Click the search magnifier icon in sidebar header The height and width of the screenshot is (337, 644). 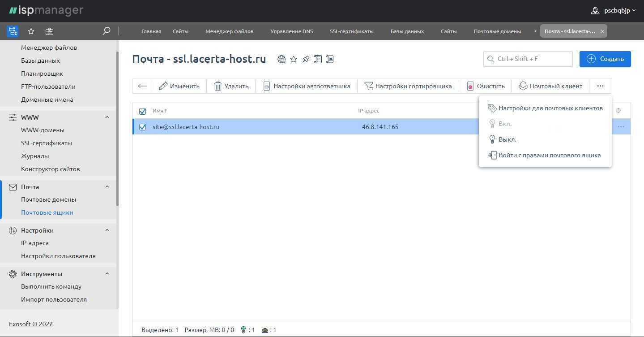pos(107,31)
